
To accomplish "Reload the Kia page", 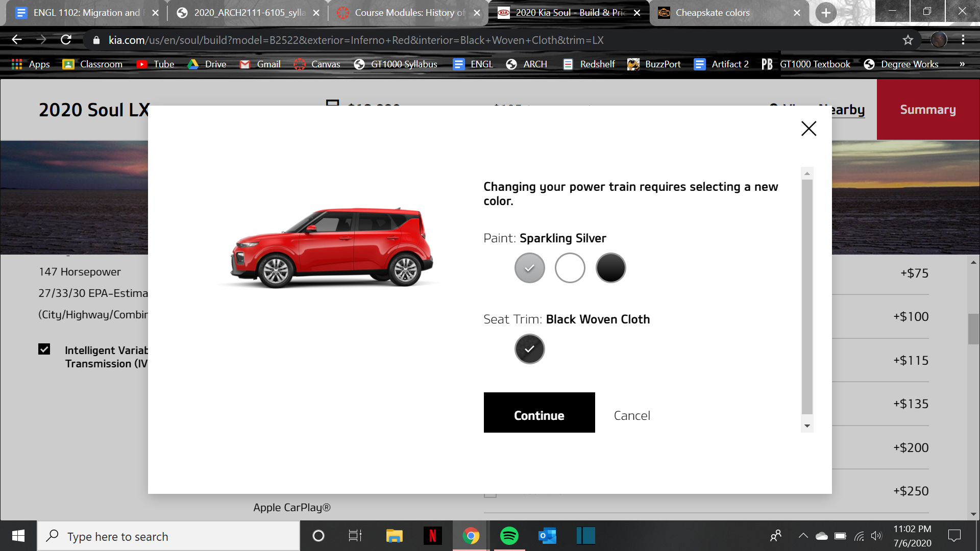I will tap(66, 40).
